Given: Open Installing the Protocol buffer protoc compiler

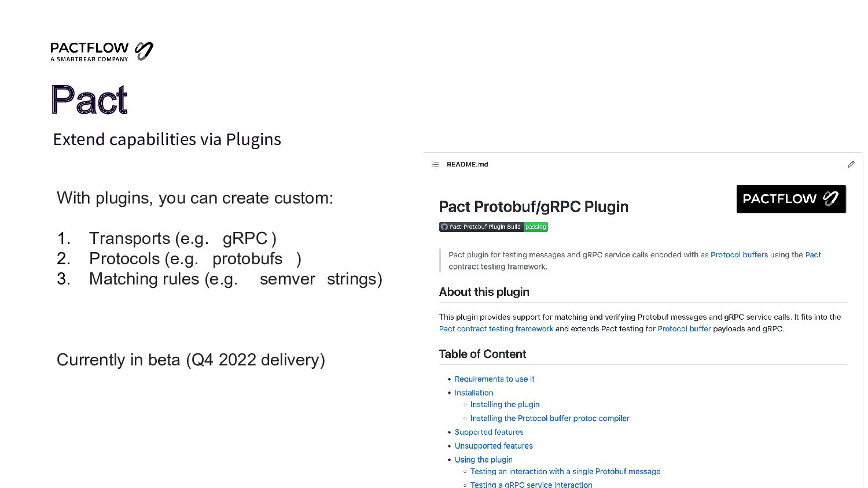Looking at the screenshot, I should (x=550, y=419).
